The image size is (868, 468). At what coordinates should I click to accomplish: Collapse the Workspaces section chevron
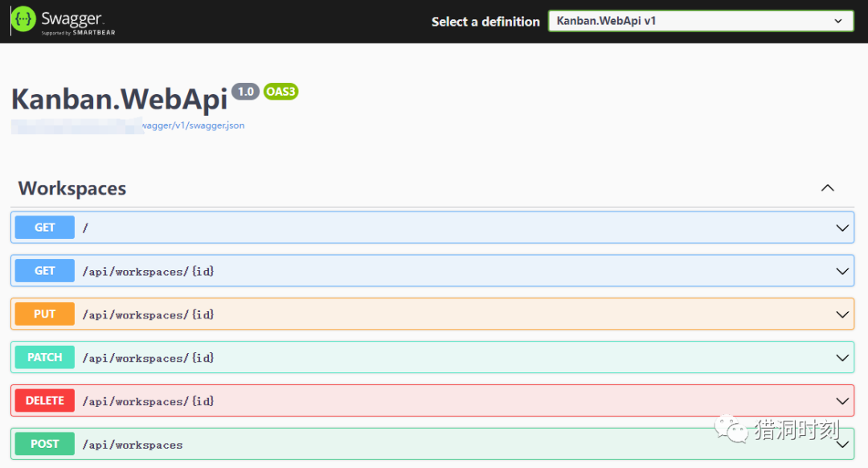(828, 188)
